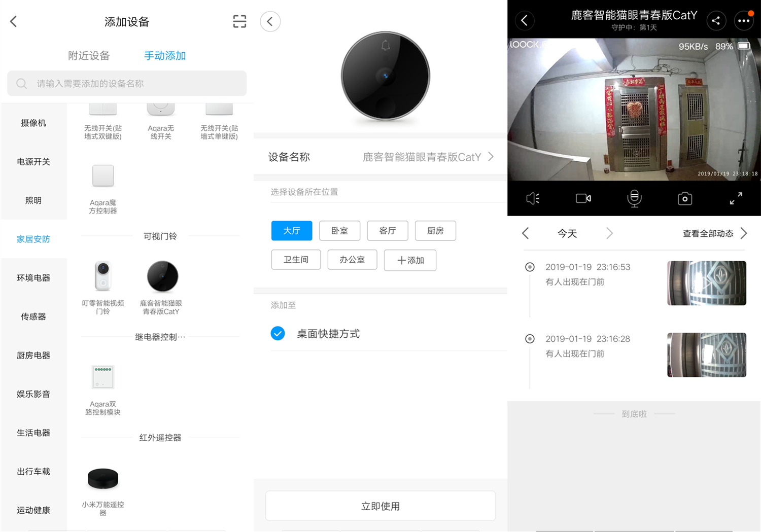Open the 23:16:53 event thumbnail
This screenshot has height=532, width=761.
(706, 283)
